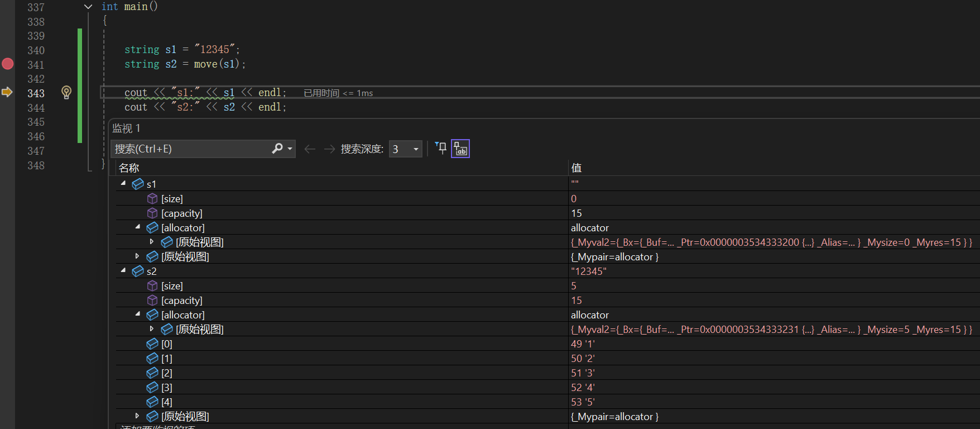980x429 pixels.
Task: Click s1 raw value with _Mysize=0
Action: (x=771, y=242)
